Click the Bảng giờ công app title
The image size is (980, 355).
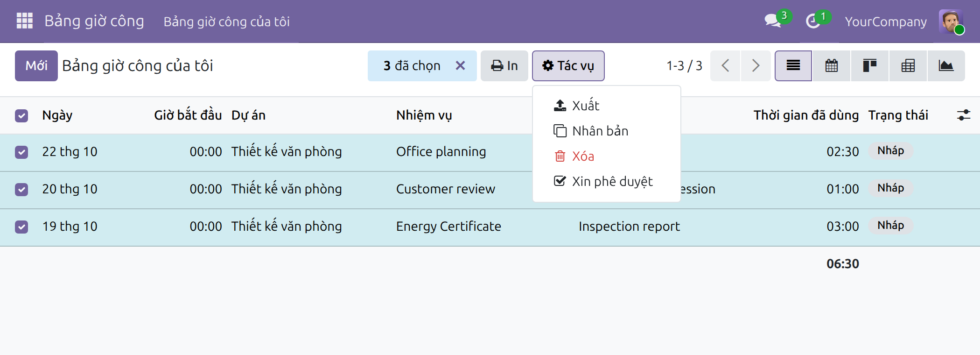[x=94, y=21]
